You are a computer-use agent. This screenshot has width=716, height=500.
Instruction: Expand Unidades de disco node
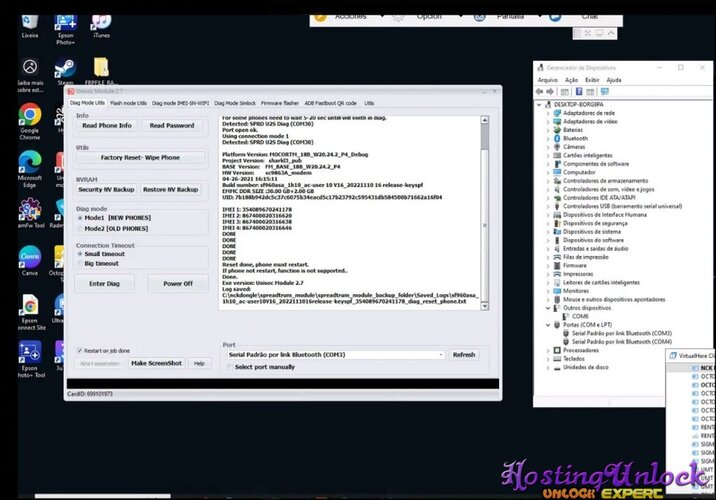[x=548, y=367]
